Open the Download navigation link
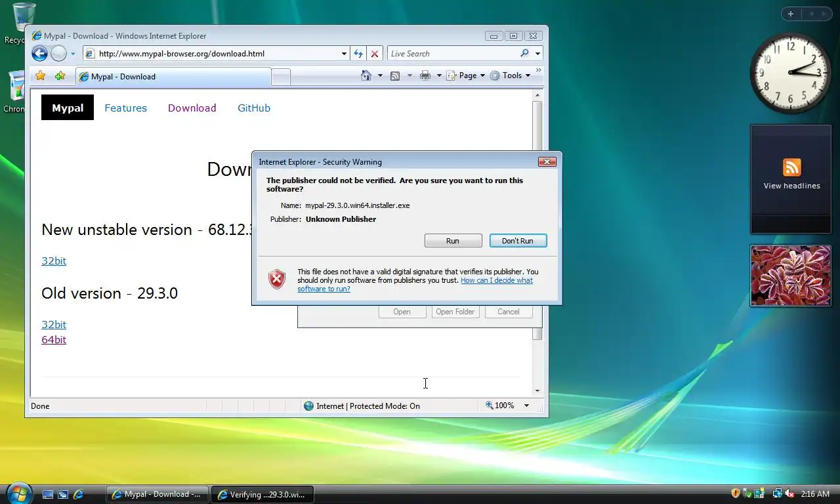Viewport: 840px width, 504px height. (192, 108)
